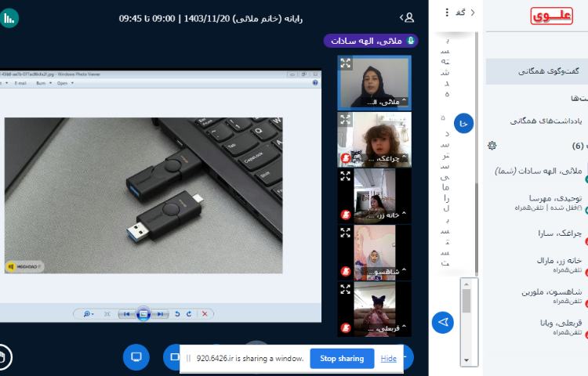588x376 pixels.
Task: Open the participants settings gear
Action: (x=492, y=146)
